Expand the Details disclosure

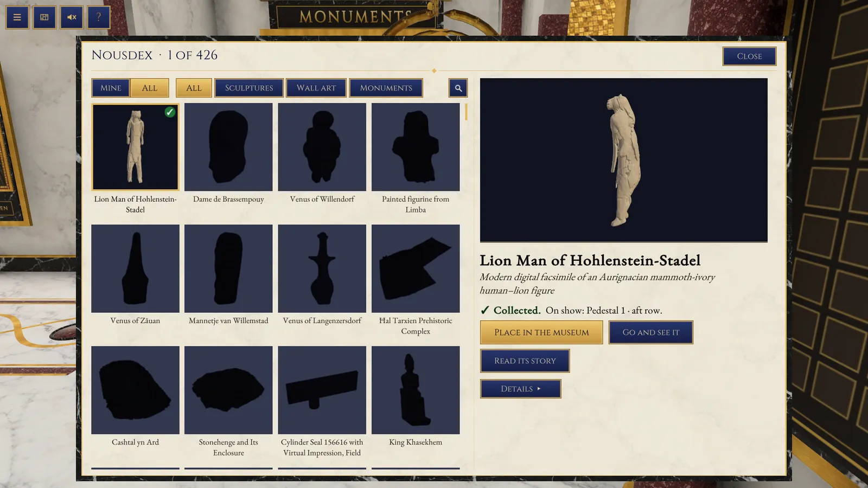(520, 389)
